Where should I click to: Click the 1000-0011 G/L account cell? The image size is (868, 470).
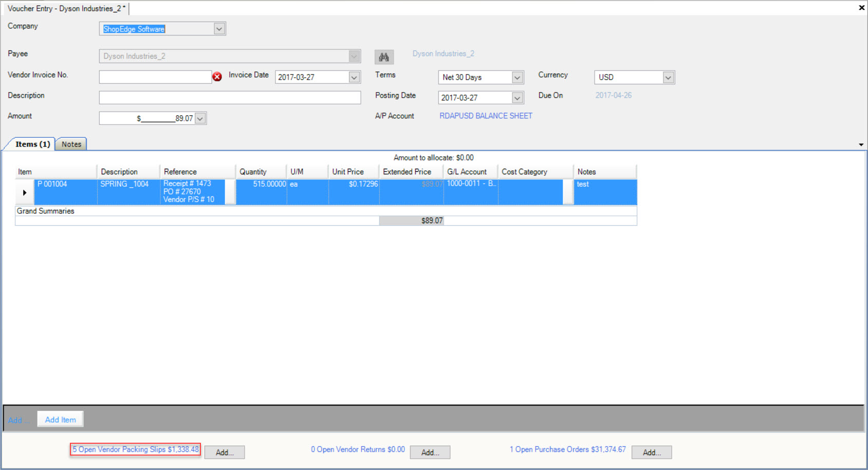(471, 192)
